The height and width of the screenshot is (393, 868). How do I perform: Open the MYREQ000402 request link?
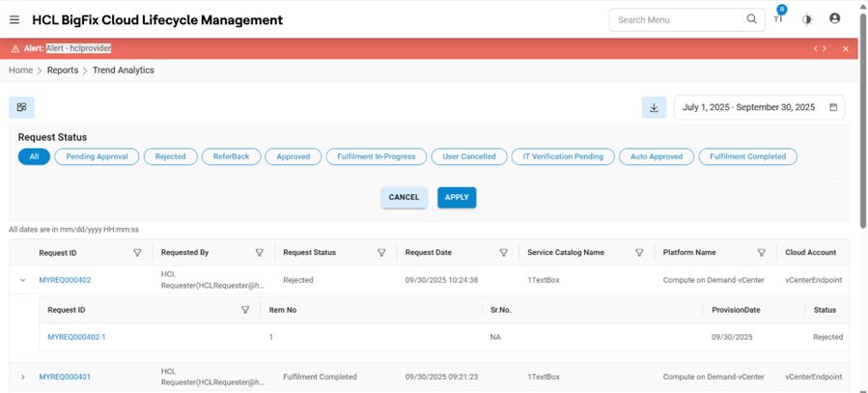click(65, 280)
